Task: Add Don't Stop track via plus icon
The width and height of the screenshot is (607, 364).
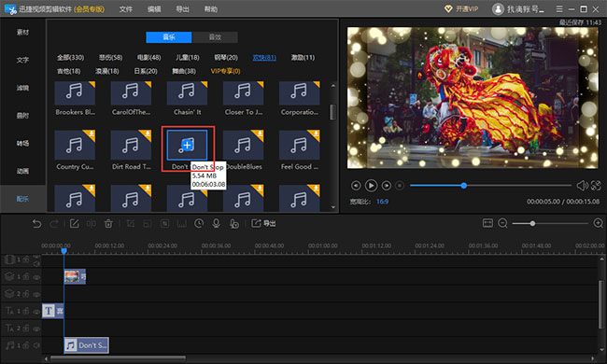Action: (188, 146)
